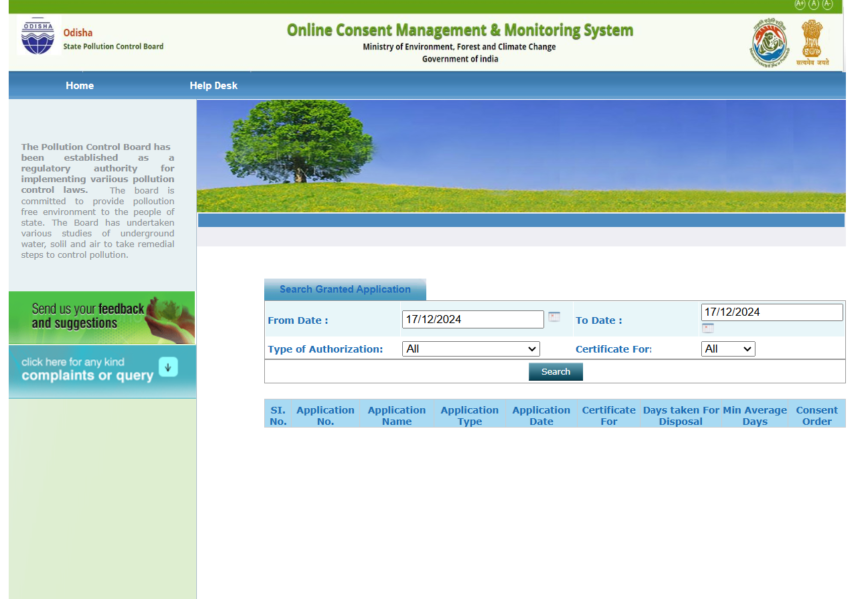Open the Help Desk menu item
Viewport: 868px width, 599px height.
coord(214,86)
